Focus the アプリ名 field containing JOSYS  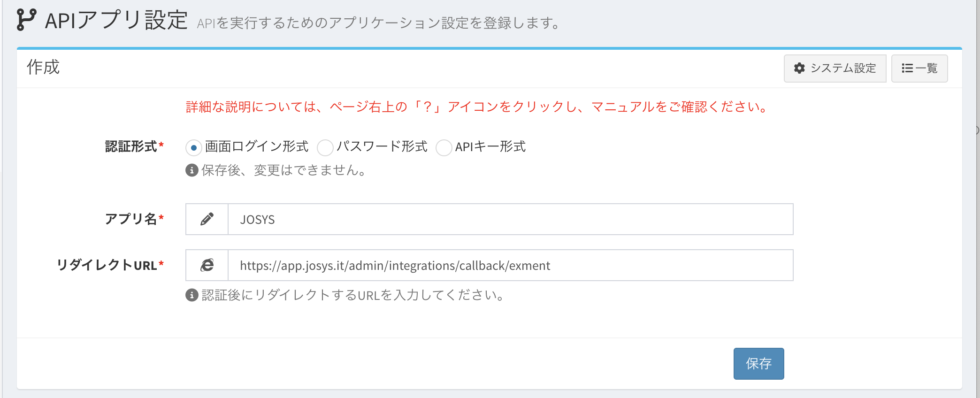[510, 219]
